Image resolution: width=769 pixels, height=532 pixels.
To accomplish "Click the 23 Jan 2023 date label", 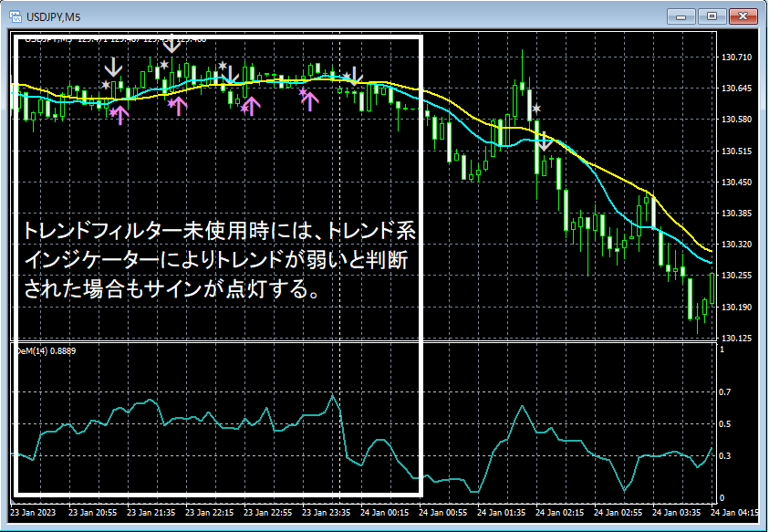I will pyautogui.click(x=33, y=512).
